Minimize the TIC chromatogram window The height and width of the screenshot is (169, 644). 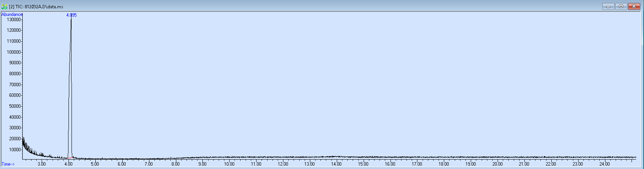coord(608,6)
